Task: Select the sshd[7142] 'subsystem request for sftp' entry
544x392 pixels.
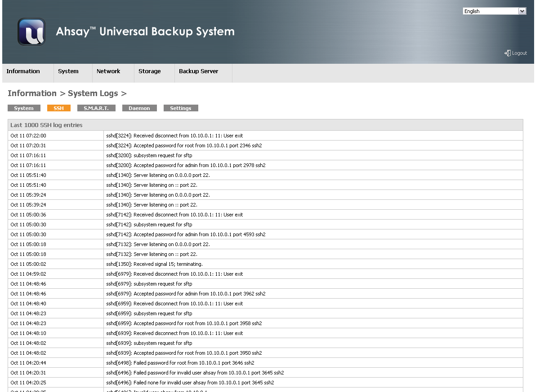Action: (149, 225)
